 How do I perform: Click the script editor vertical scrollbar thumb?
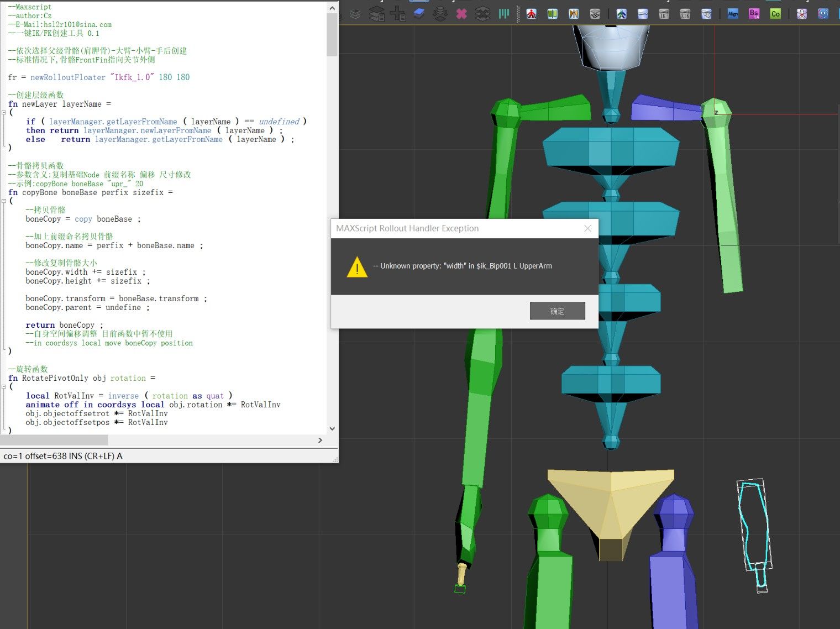coord(332,35)
